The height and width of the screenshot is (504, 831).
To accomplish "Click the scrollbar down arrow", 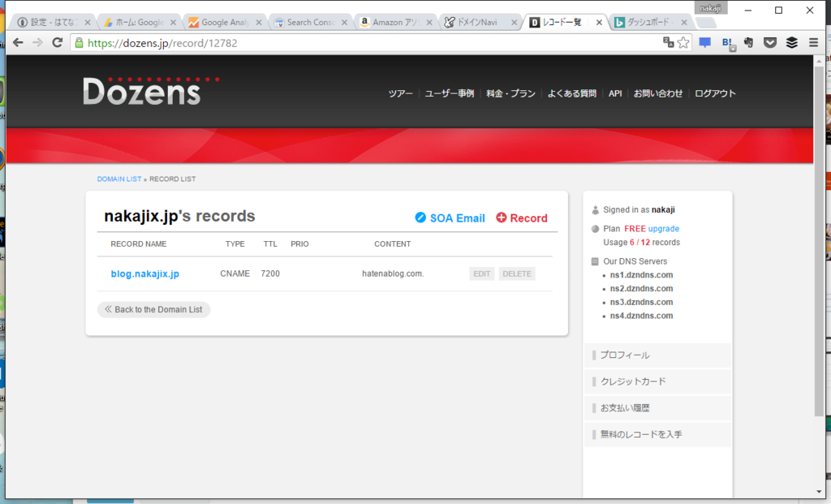I will (x=819, y=492).
